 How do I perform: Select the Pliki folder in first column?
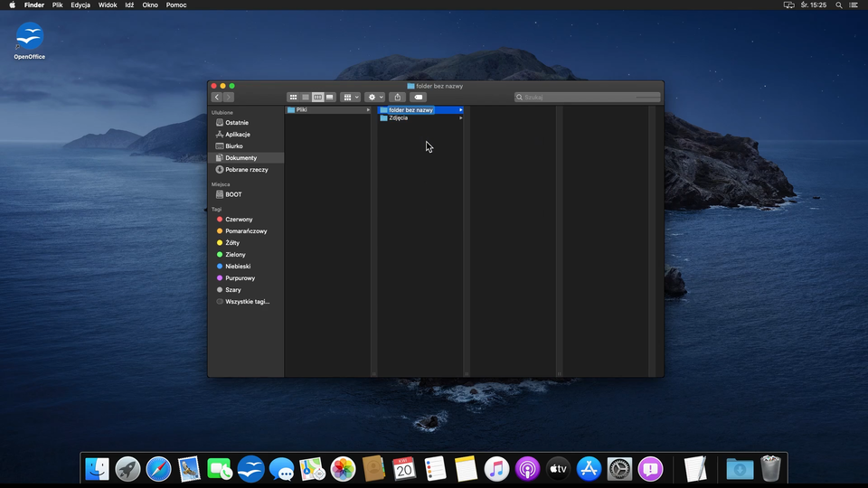pos(302,110)
